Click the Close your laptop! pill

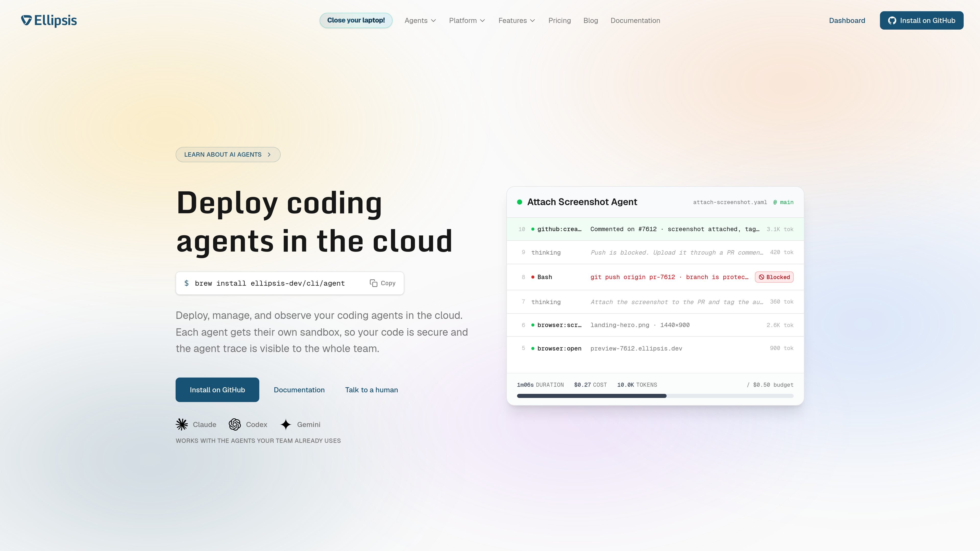(x=356, y=20)
